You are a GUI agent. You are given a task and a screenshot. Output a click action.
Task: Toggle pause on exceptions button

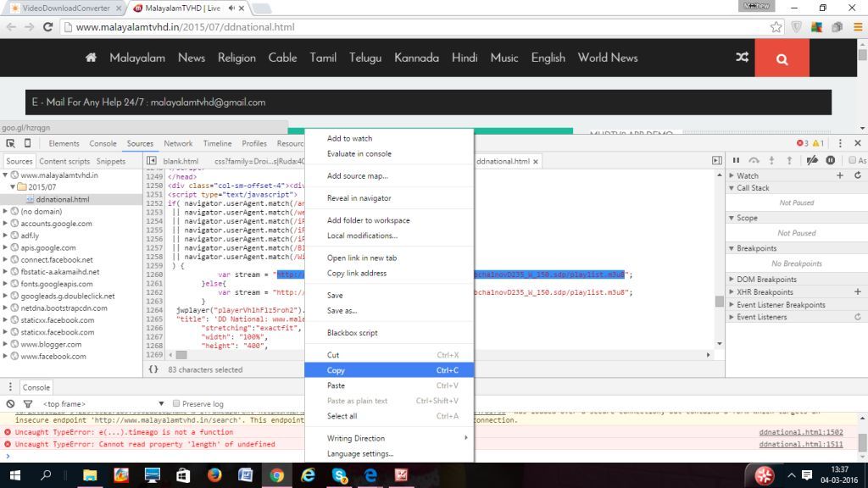[x=831, y=160]
